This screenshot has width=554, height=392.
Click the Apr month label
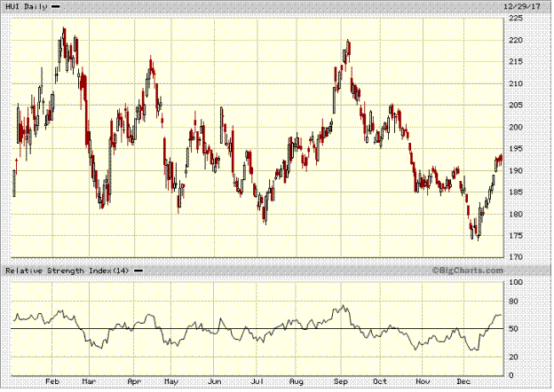[x=134, y=381]
